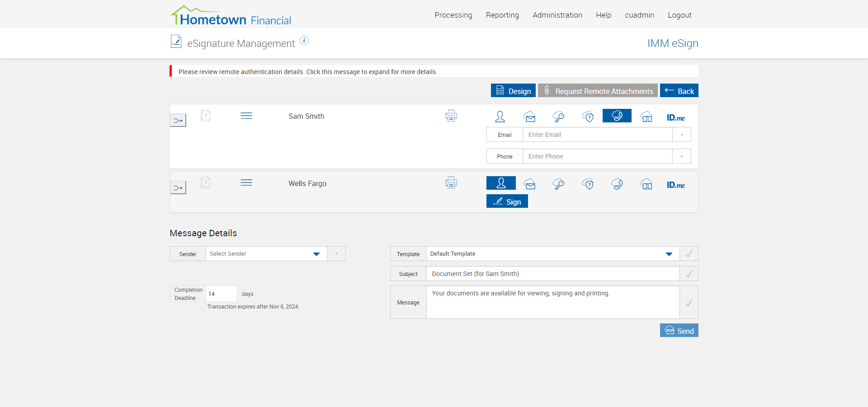The image size is (868, 407).
Task: Click the reorder handle in Wells Fargo row
Action: [246, 182]
